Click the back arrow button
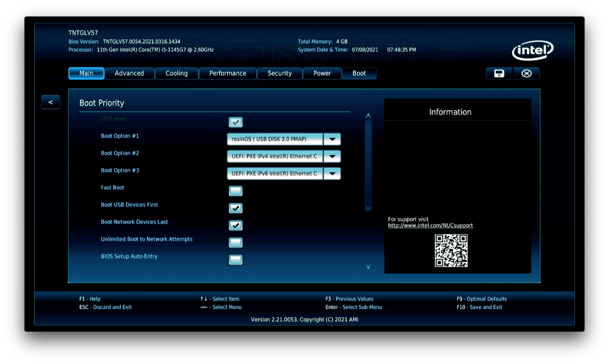The width and height of the screenshot is (609, 364). coord(51,102)
